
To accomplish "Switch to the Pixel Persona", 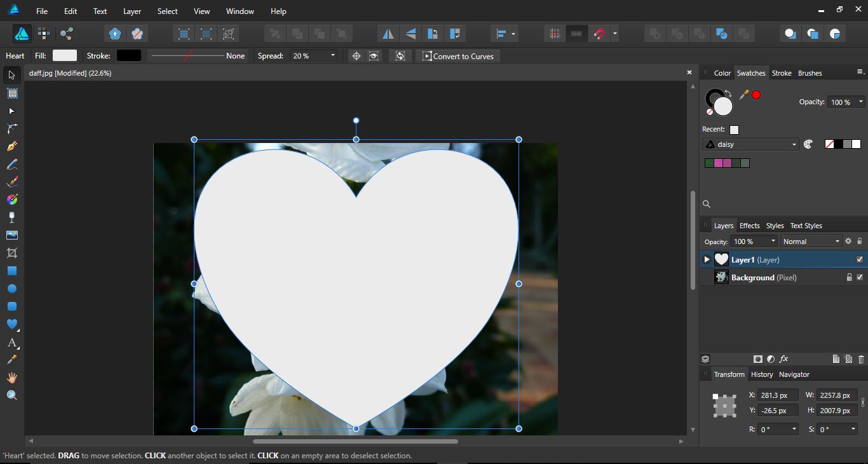I will click(44, 34).
